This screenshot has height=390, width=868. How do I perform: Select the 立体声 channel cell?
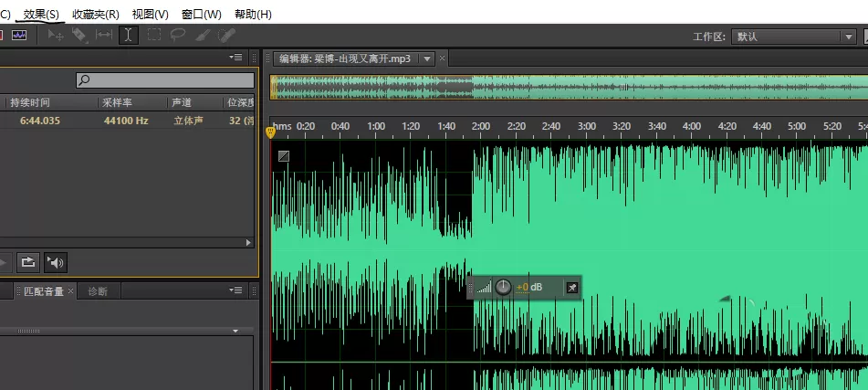(188, 121)
